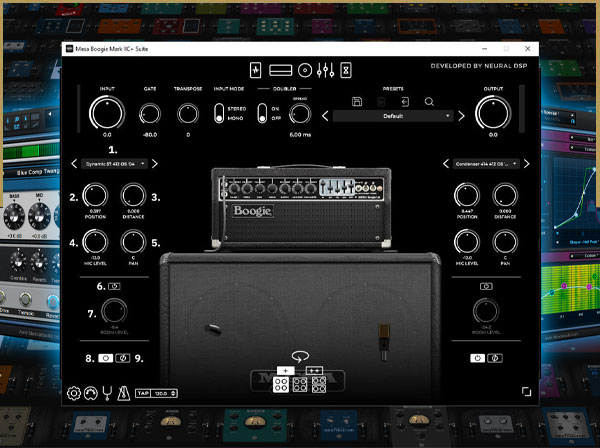The width and height of the screenshot is (600, 448).
Task: Toggle the Doubler On/Off switch
Action: tap(262, 113)
